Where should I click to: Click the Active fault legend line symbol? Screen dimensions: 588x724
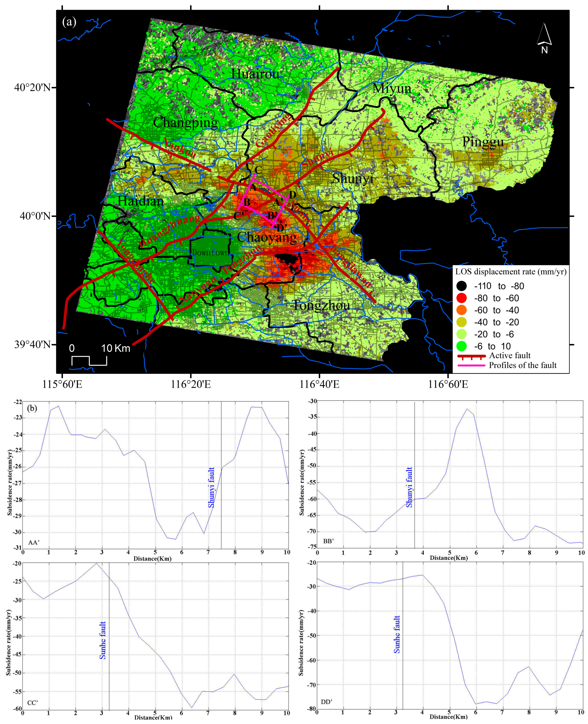pos(472,356)
